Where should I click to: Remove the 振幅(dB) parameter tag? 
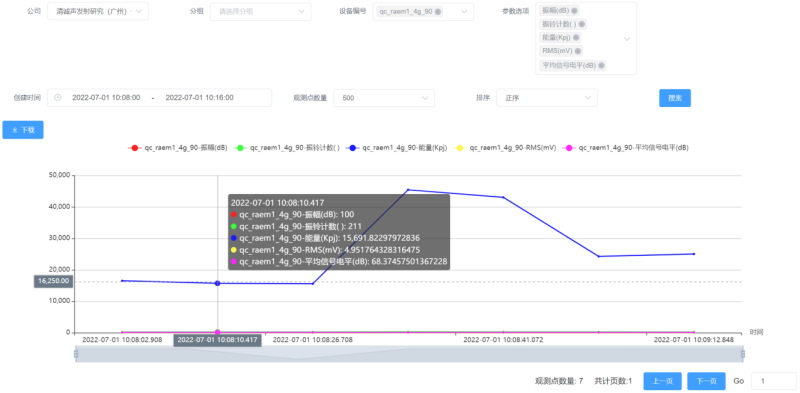(574, 11)
